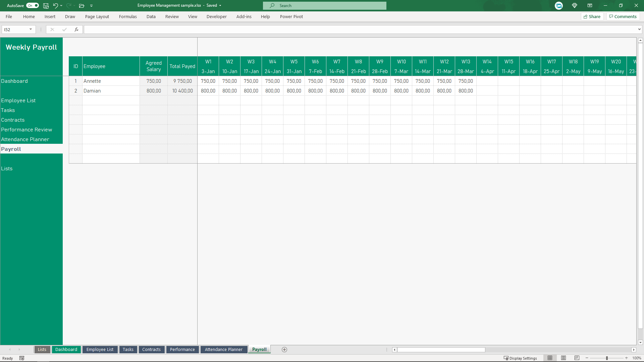Open the Formulas tab
Image resolution: width=644 pixels, height=362 pixels.
point(128,16)
